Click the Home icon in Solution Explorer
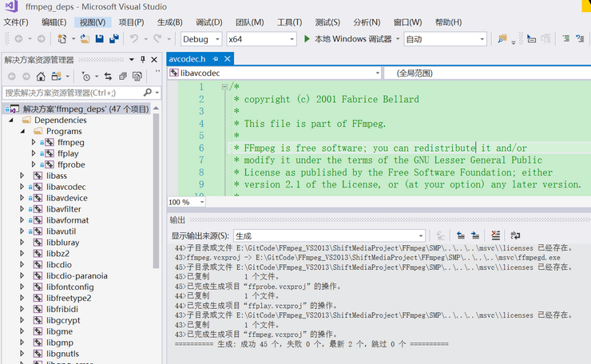 (41, 77)
